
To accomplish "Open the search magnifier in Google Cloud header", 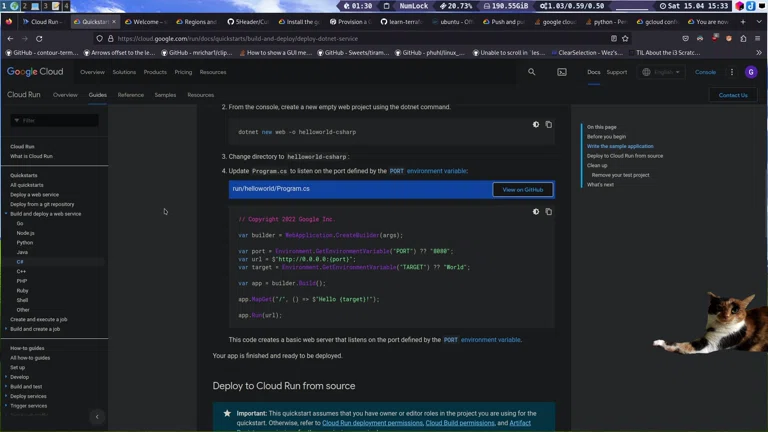I will [x=531, y=72].
